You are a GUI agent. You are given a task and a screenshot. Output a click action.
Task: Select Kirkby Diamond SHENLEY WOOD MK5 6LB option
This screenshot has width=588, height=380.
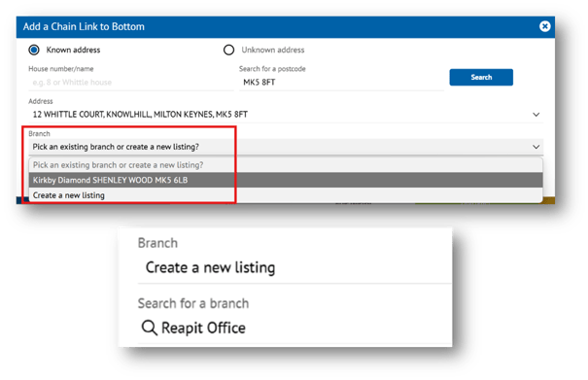286,180
